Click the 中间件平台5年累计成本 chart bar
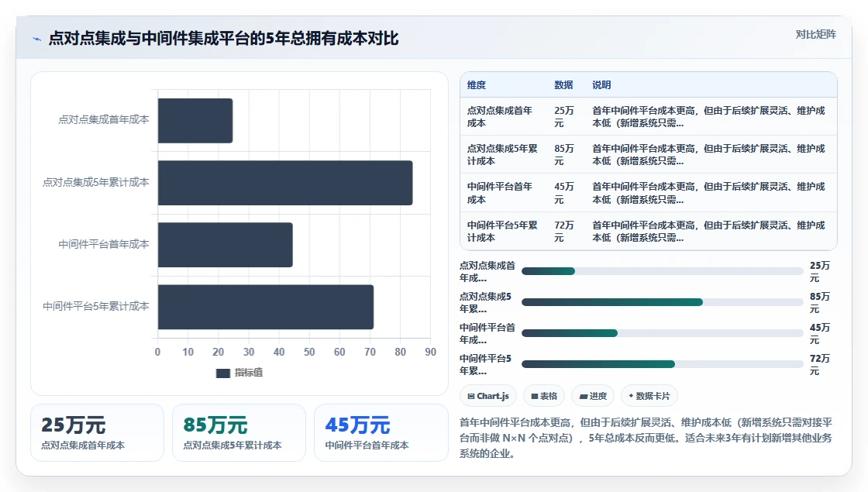The height and width of the screenshot is (492, 868). coord(266,307)
